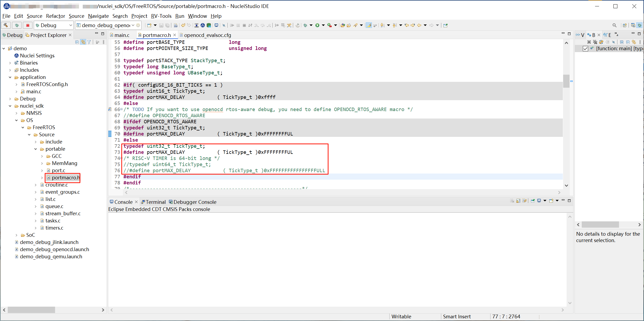
Task: Open launch configuration settings gear
Action: pyautogui.click(x=138, y=25)
